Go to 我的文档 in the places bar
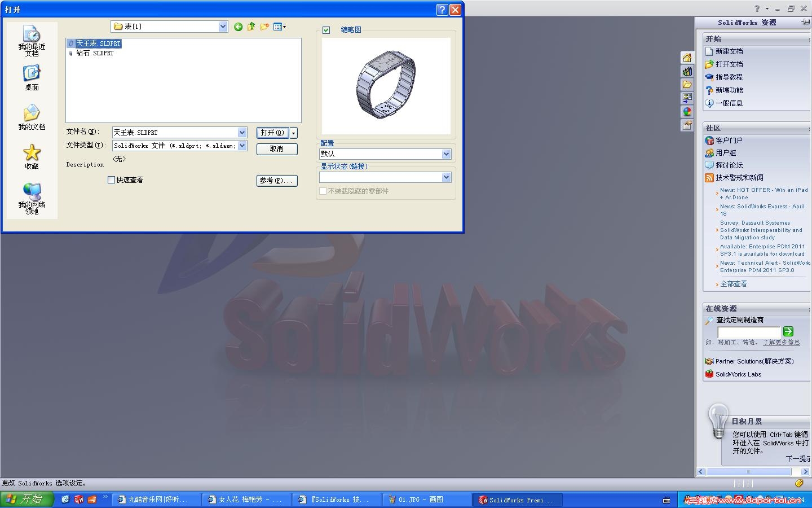 32,117
